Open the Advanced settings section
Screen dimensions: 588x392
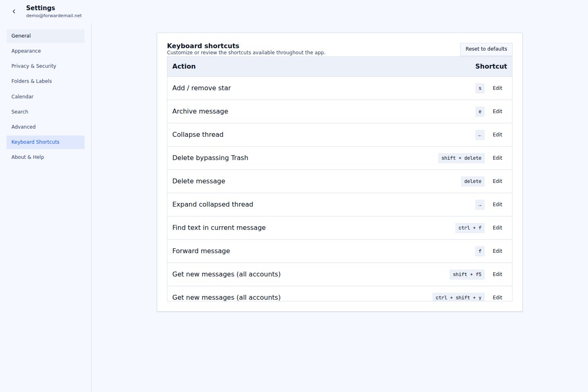(45, 127)
